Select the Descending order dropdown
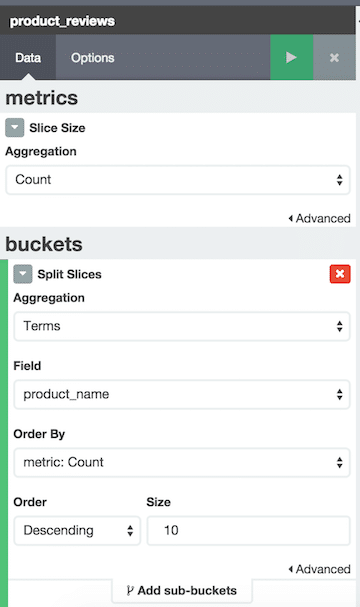 point(77,531)
